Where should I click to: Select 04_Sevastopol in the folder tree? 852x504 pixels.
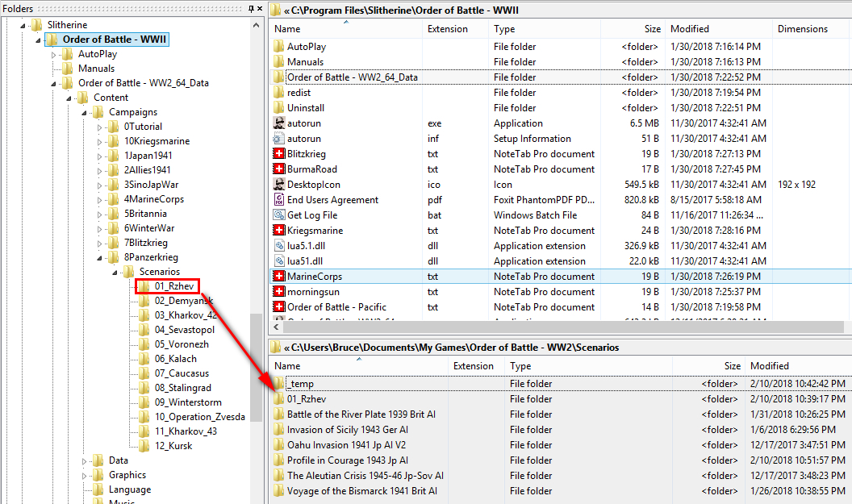[184, 330]
